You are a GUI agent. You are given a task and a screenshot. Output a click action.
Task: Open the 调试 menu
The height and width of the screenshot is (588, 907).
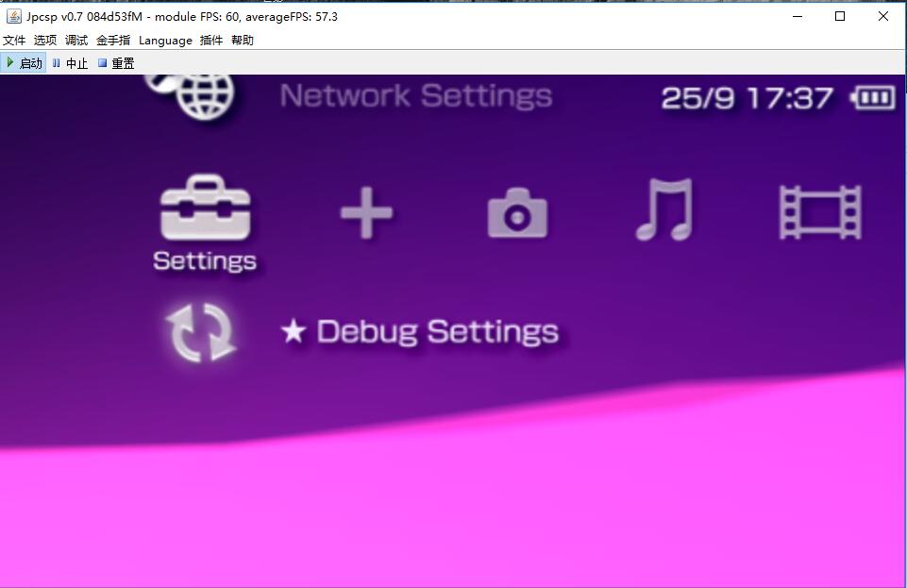pos(76,41)
